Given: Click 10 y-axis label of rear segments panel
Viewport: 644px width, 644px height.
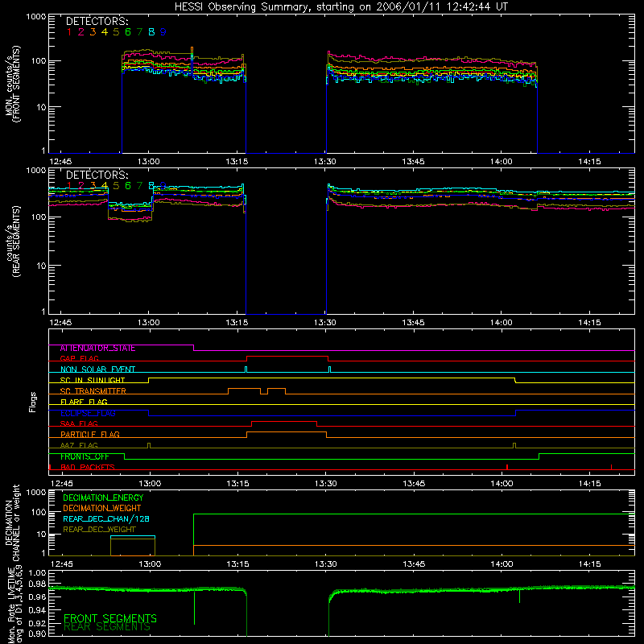Looking at the screenshot, I should click(x=41, y=266).
